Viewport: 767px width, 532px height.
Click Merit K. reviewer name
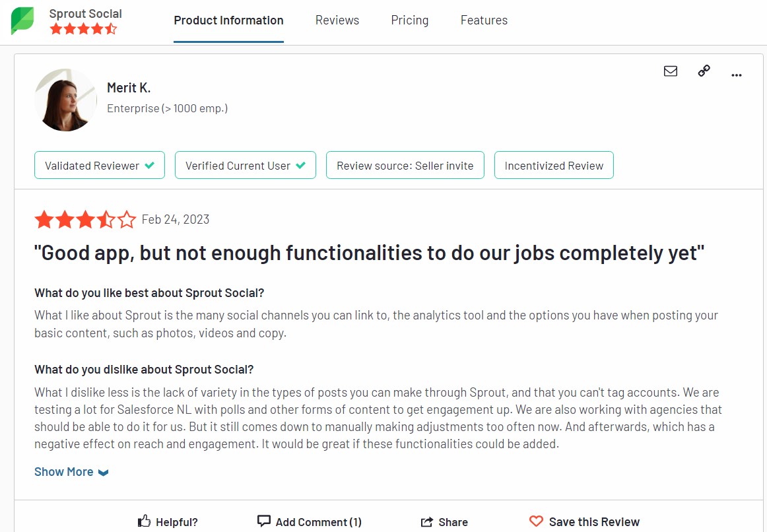[x=129, y=86]
